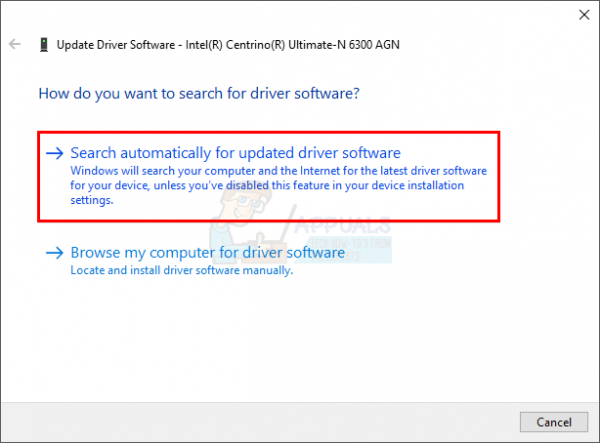
Task: Click the arrow icon beside Search automatically
Action: coord(55,153)
